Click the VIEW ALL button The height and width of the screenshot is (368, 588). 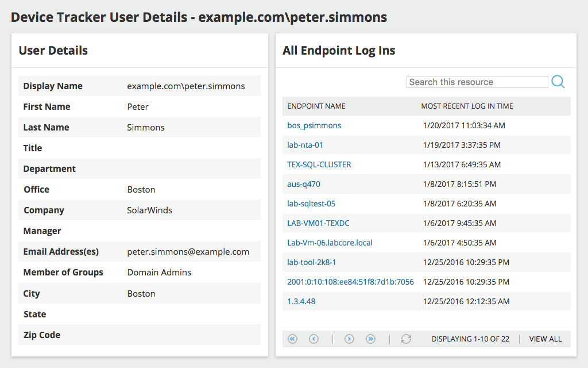tap(545, 339)
